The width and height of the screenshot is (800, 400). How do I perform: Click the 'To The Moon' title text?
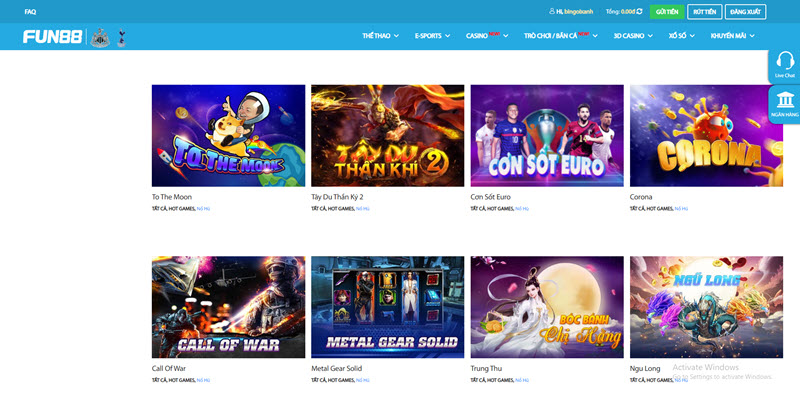click(172, 197)
